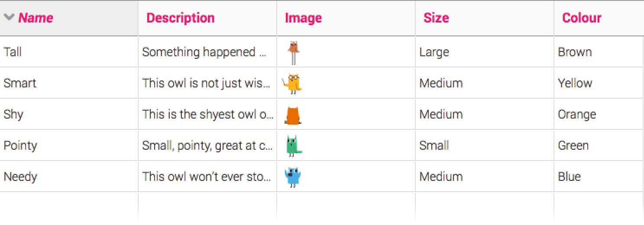
Task: Select the orange Shy owl image
Action: pos(293,115)
